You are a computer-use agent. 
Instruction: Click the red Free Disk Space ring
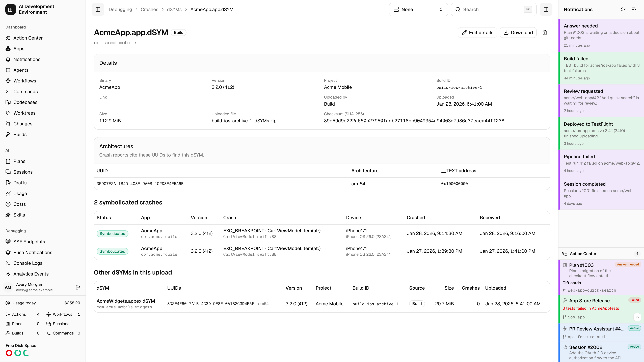9,353
